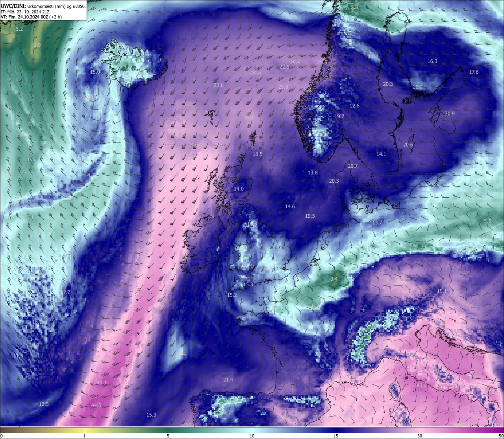Select the 15.0 value west of Iceland

[95, 72]
